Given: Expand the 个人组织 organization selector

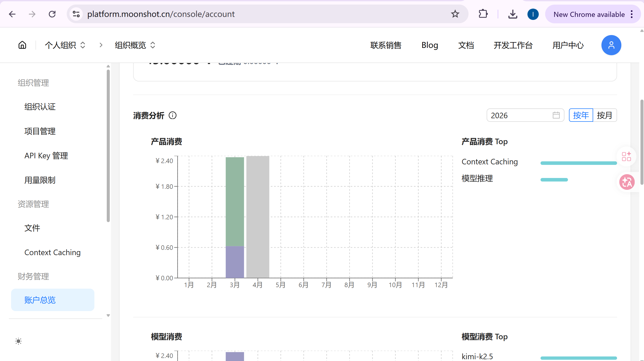Looking at the screenshot, I should (x=65, y=45).
